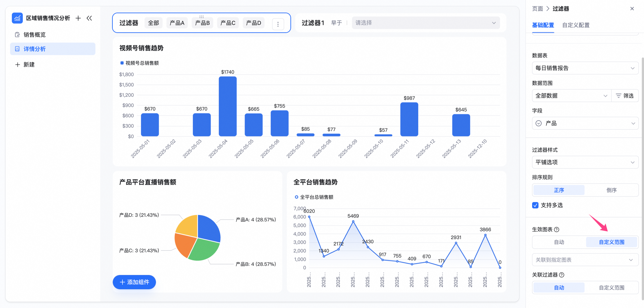Click the blue chart app logo icon

tap(17, 18)
